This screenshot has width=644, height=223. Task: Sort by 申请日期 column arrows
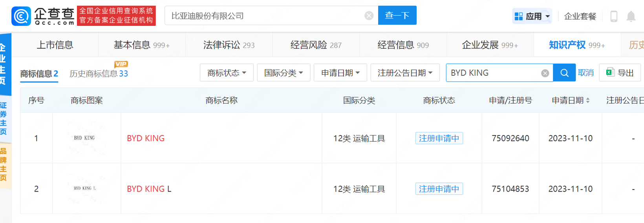(588, 101)
